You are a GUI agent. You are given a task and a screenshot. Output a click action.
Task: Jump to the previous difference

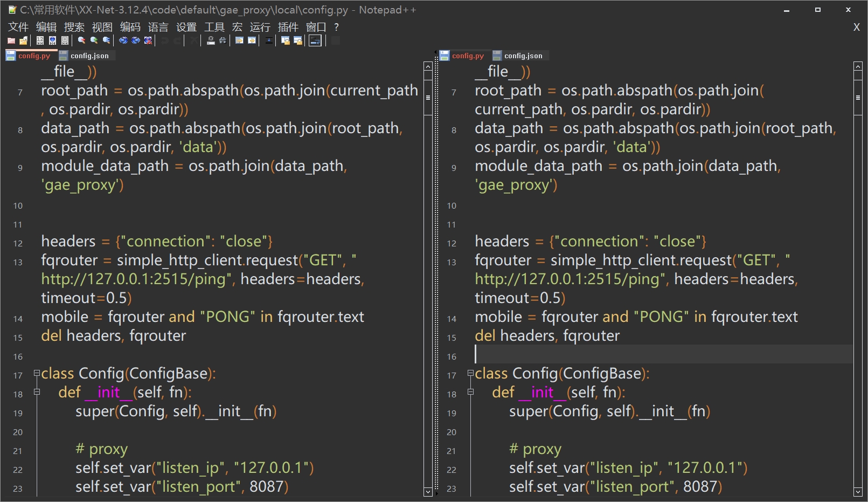123,40
